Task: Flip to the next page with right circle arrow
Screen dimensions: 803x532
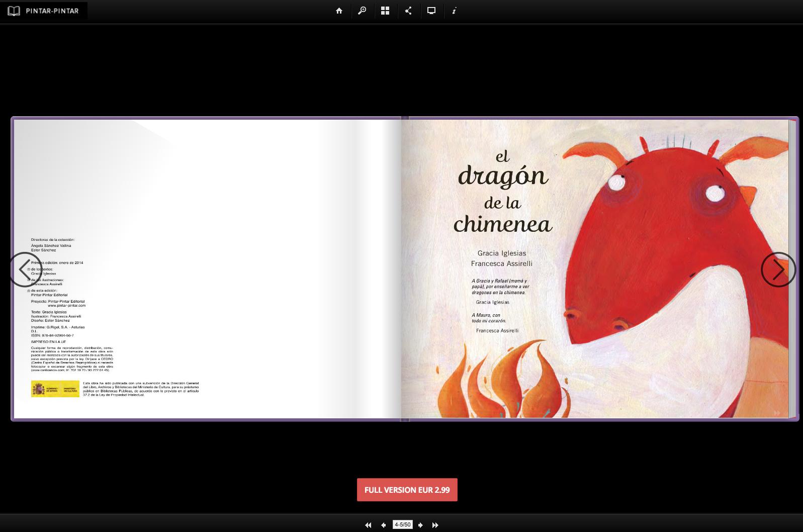Action: coord(778,270)
